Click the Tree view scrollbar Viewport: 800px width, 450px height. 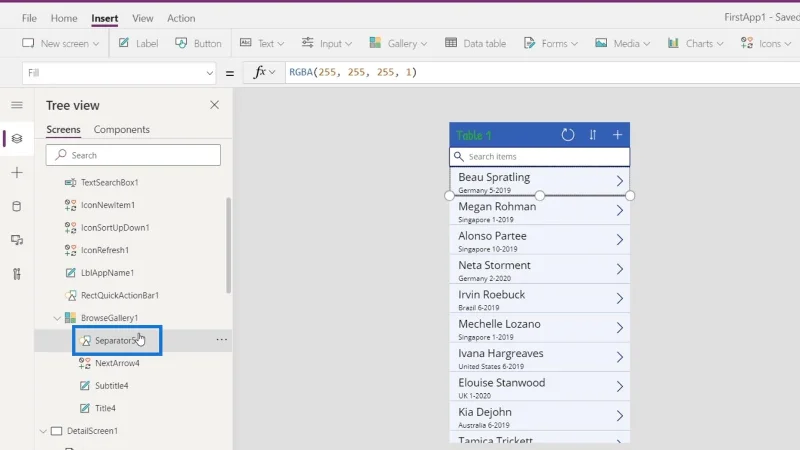pos(228,245)
